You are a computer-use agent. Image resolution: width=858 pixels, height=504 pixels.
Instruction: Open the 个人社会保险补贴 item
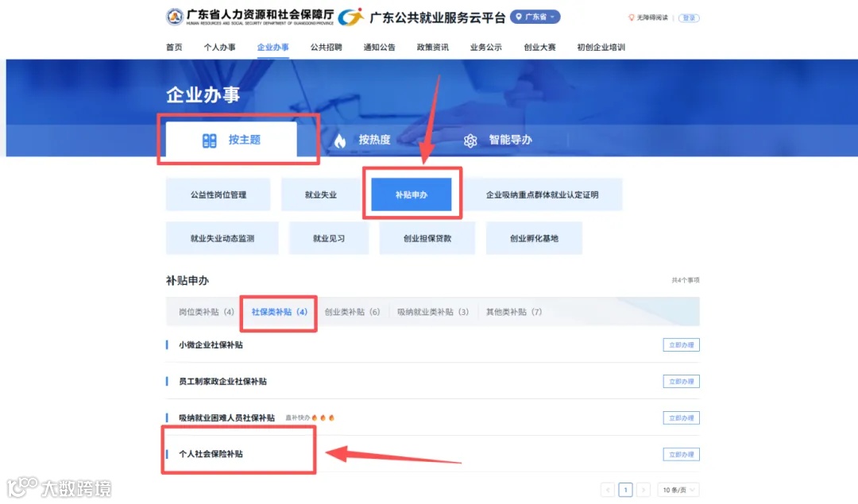coord(211,454)
